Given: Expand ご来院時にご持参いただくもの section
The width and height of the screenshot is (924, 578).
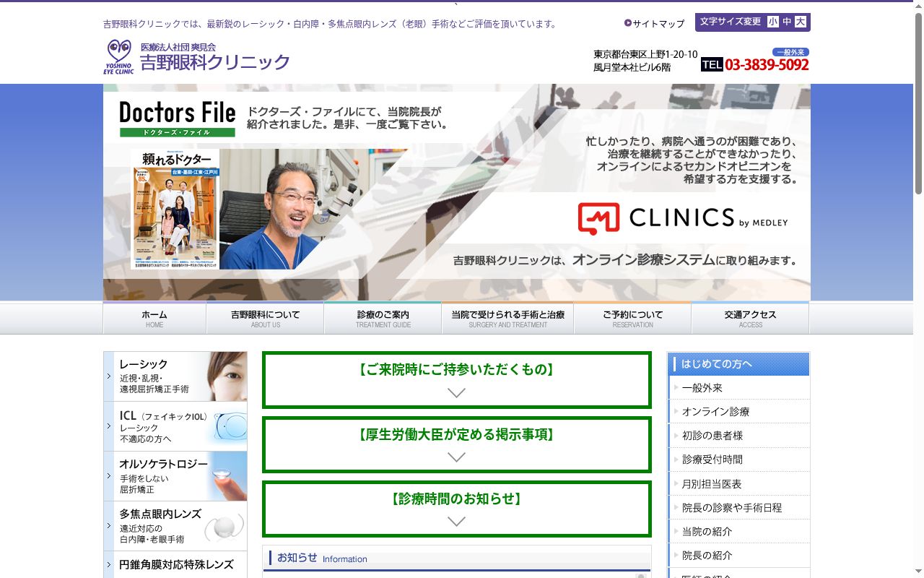Looking at the screenshot, I should [456, 380].
